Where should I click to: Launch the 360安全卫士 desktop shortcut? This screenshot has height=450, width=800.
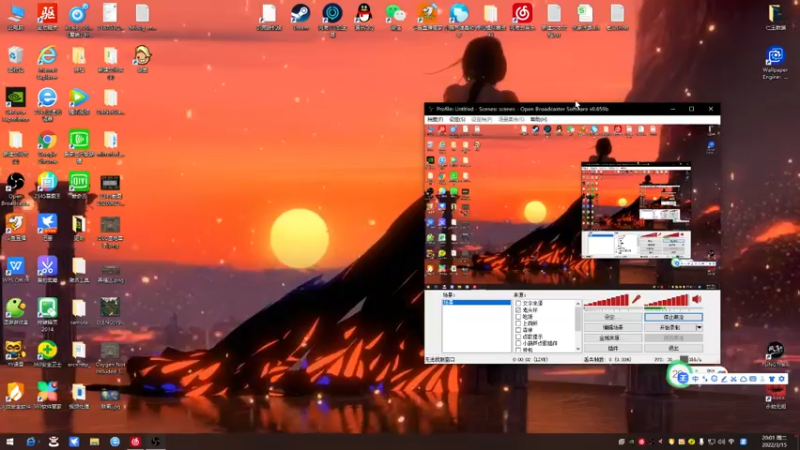click(x=47, y=354)
